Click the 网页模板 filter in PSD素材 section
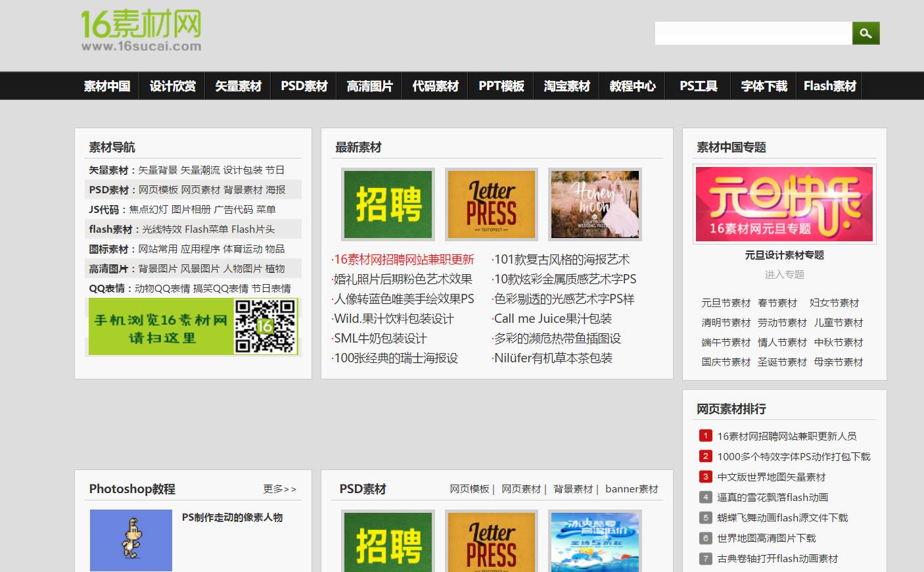 click(469, 489)
